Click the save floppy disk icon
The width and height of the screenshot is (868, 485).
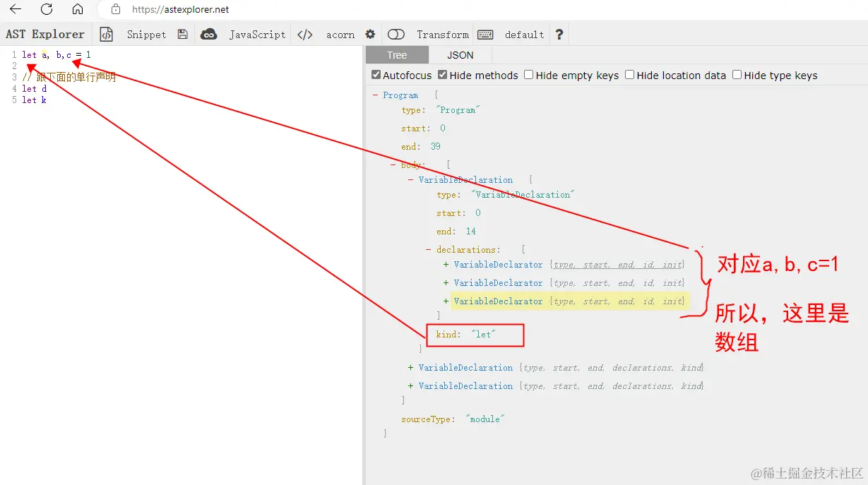(183, 34)
